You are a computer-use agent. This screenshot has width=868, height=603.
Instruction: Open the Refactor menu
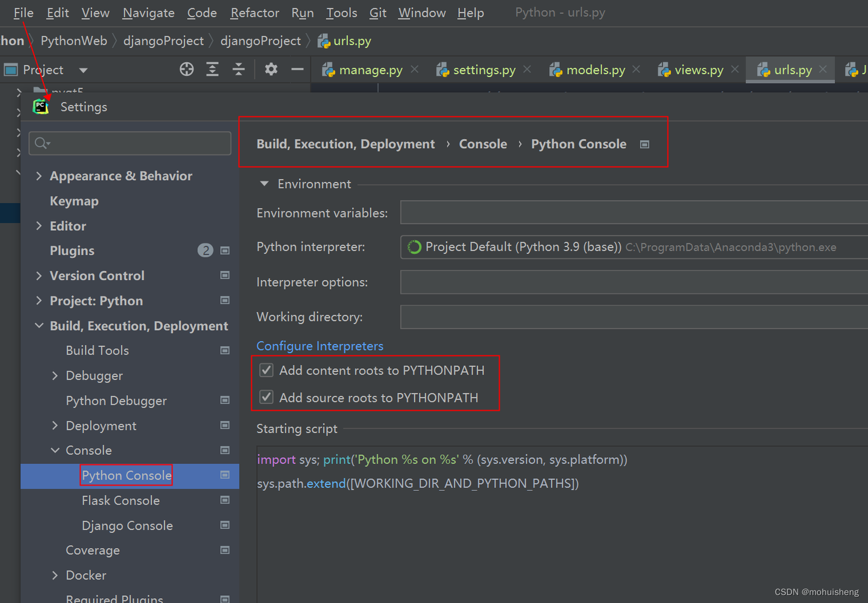pyautogui.click(x=254, y=13)
